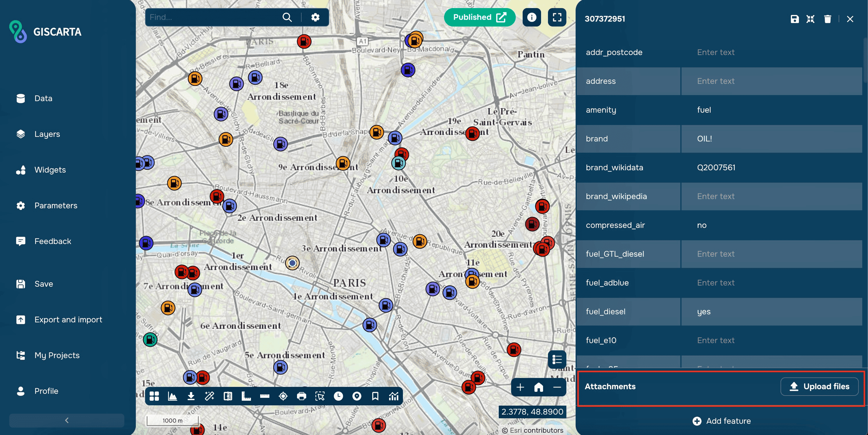
Task: Collapse the feature panel with the shrink arrows
Action: (x=810, y=19)
